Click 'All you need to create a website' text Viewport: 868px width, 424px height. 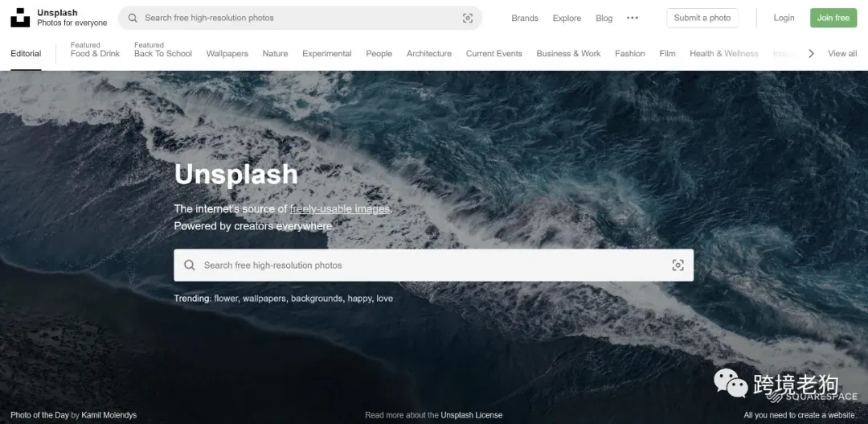pyautogui.click(x=800, y=415)
